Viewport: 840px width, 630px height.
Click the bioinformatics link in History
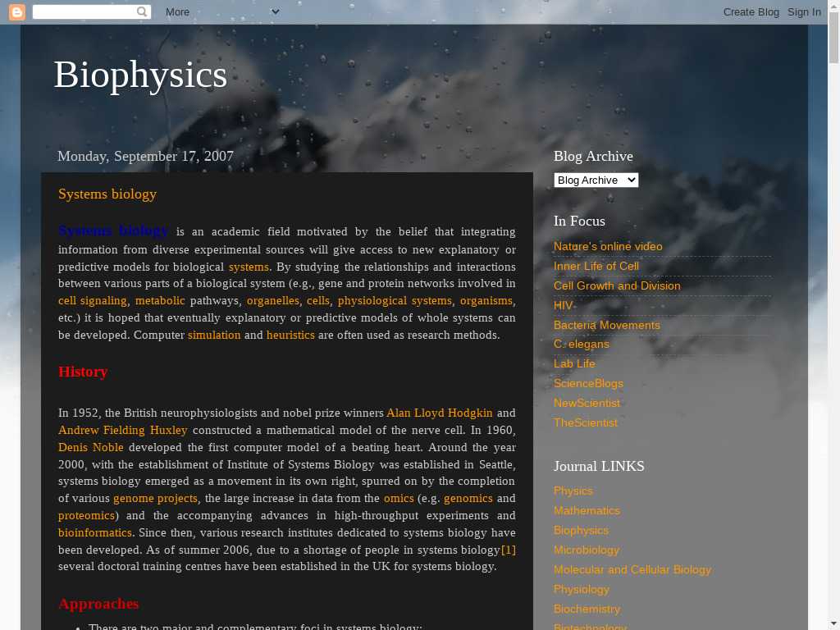pyautogui.click(x=95, y=532)
